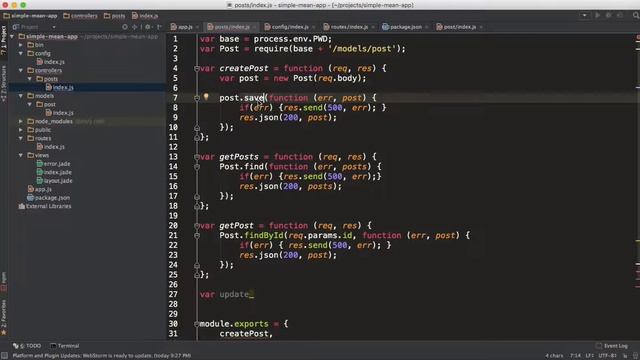Open the Project tool window side tab
Screen dimensions: 640x360
(4, 40)
